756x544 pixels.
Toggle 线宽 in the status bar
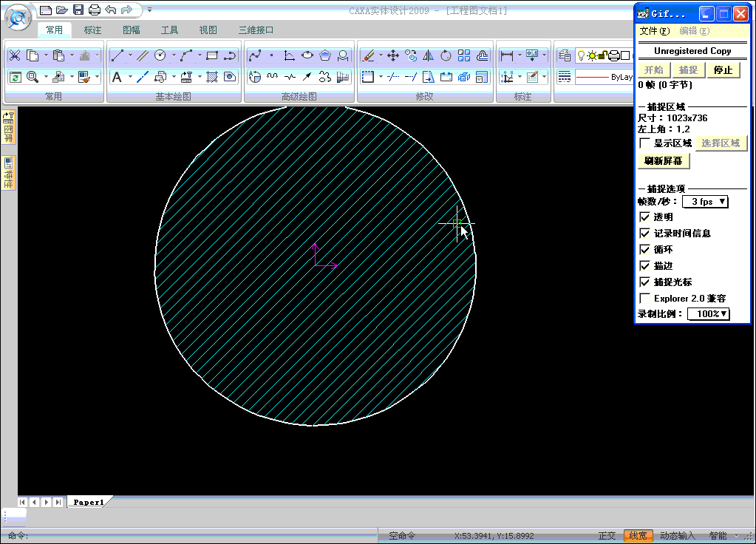638,536
